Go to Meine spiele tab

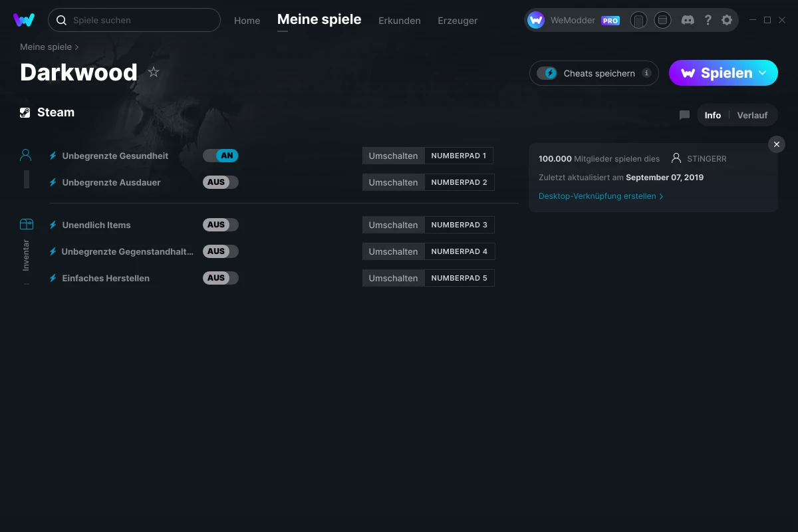point(319,20)
